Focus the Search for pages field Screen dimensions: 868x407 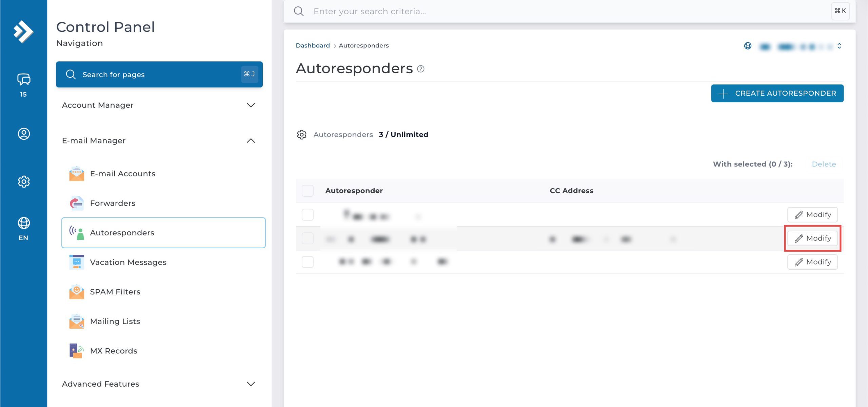tap(159, 75)
